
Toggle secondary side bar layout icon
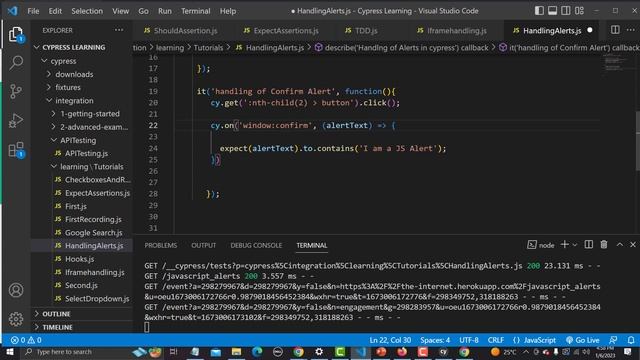566,11
